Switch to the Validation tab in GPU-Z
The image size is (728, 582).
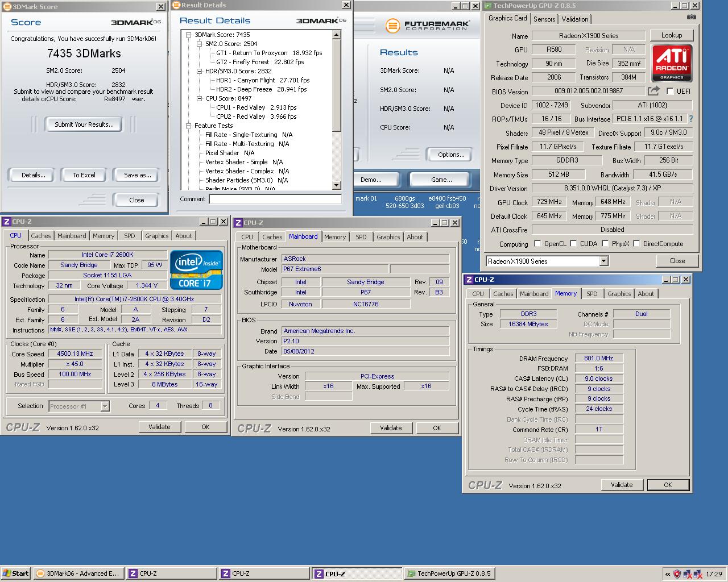(x=575, y=19)
